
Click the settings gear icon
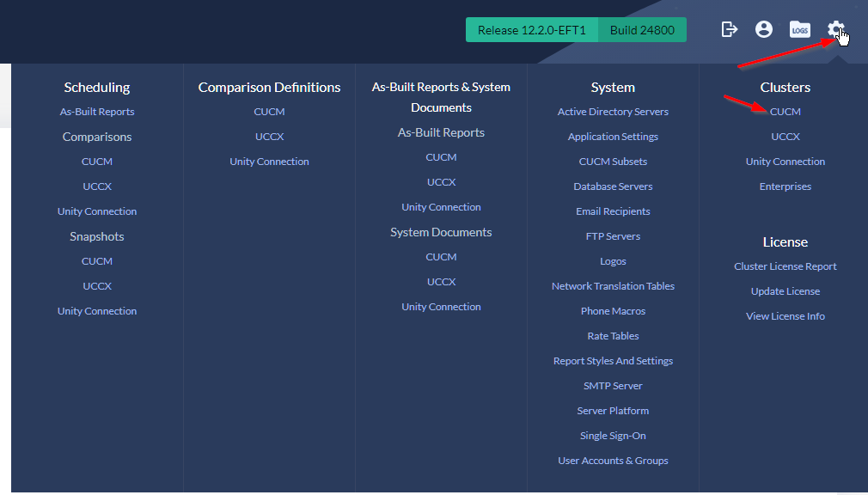click(836, 29)
